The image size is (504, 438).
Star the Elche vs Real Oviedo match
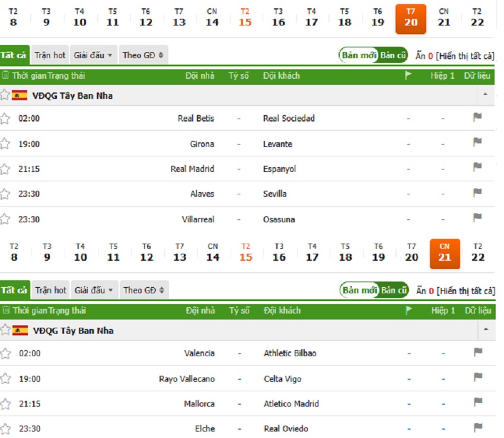click(5, 429)
